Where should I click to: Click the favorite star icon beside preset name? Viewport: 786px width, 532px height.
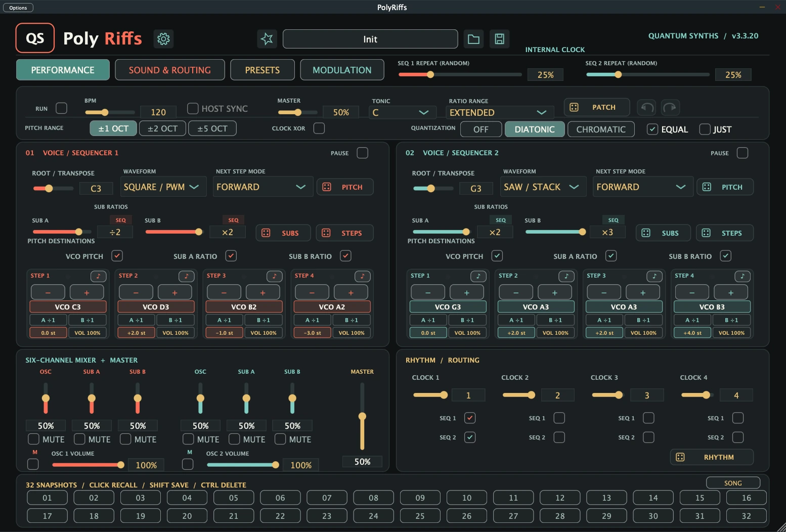267,39
